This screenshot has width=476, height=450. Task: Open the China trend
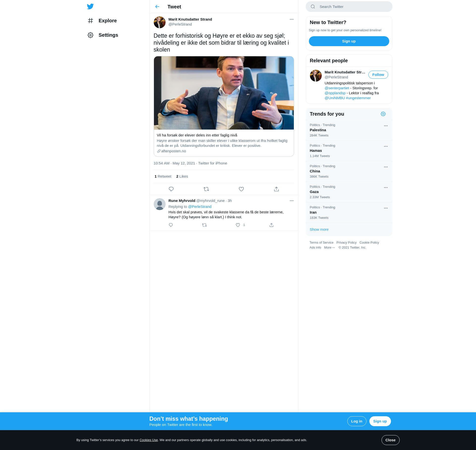coord(349,171)
